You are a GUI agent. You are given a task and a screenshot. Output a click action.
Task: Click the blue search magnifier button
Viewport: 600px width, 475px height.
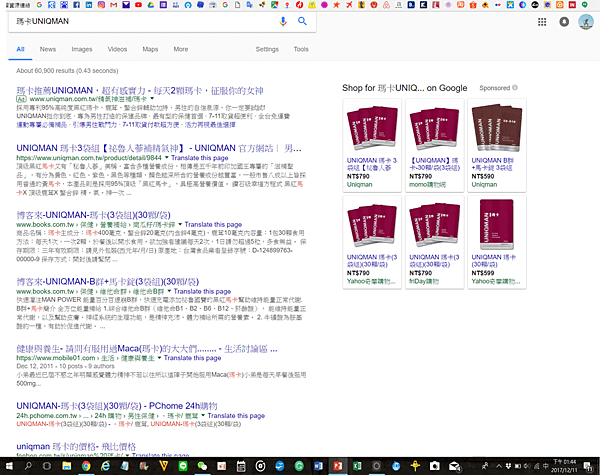pos(302,21)
